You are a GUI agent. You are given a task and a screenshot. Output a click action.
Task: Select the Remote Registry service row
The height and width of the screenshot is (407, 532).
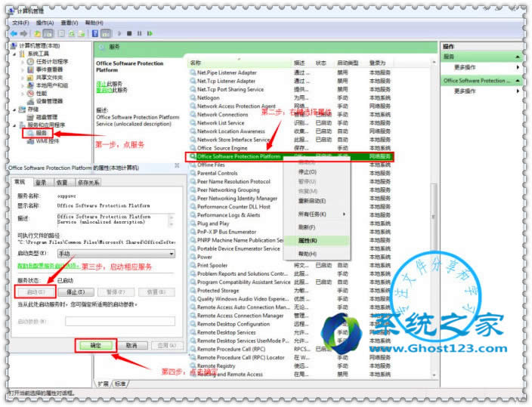290,366
